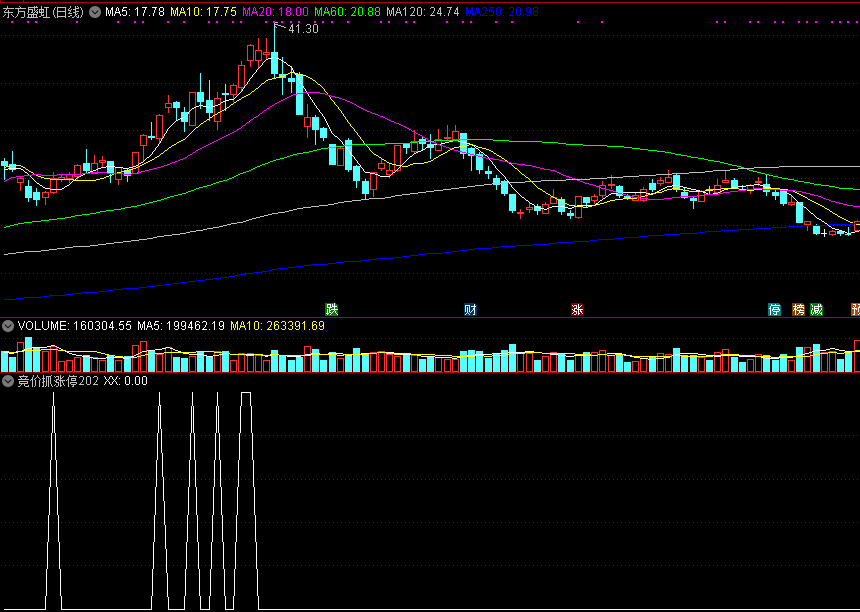
Task: Expand the VOLUME indicator panel menu
Action: tap(8, 326)
